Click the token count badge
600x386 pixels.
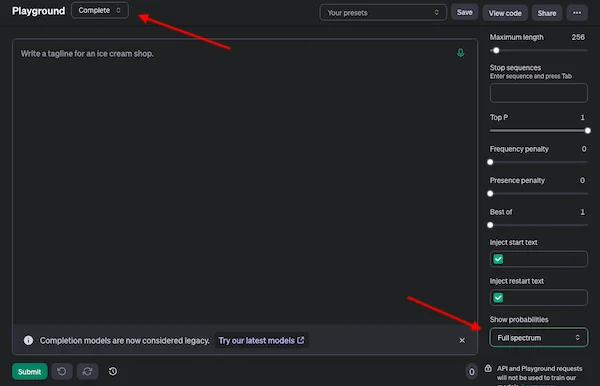tap(471, 371)
